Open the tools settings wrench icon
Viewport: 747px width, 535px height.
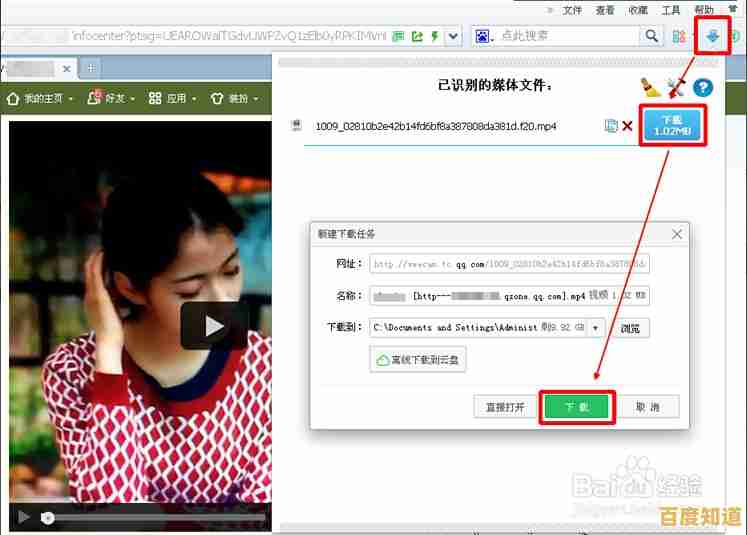[677, 87]
